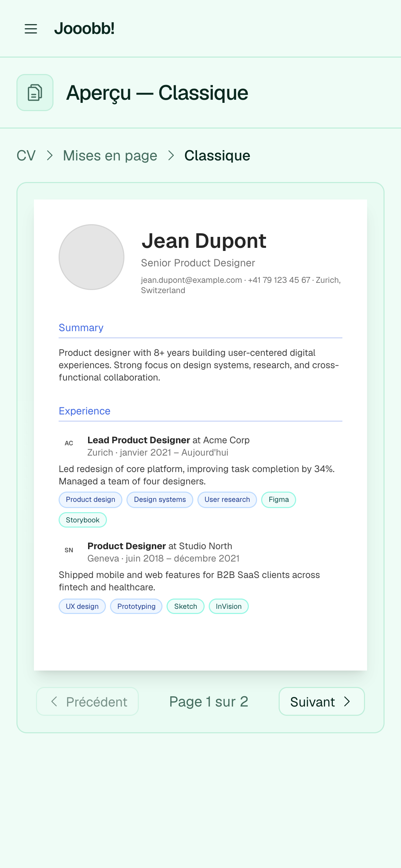Click the Summary section heading
This screenshot has height=868, width=401.
(81, 328)
